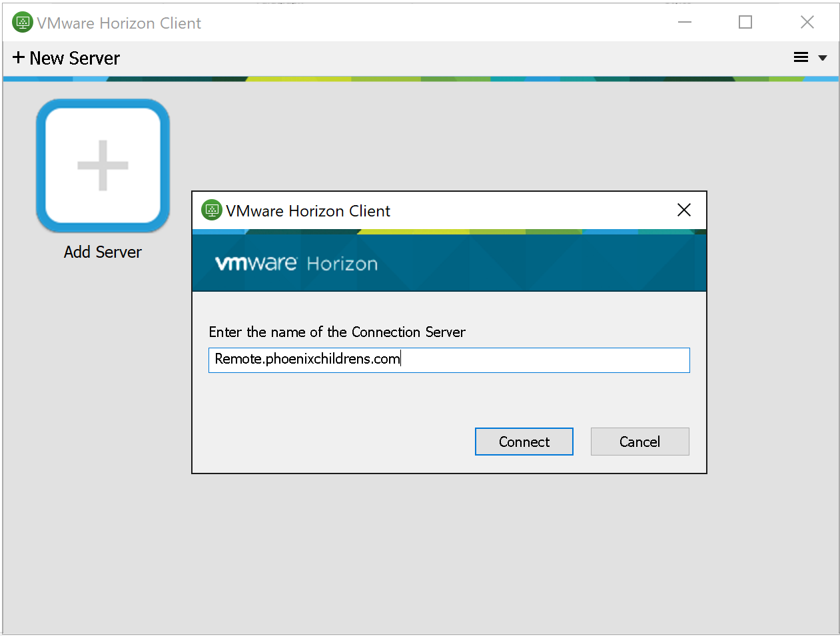This screenshot has height=636, width=840.
Task: Click the vmware logo in the dialog banner
Action: point(256,263)
